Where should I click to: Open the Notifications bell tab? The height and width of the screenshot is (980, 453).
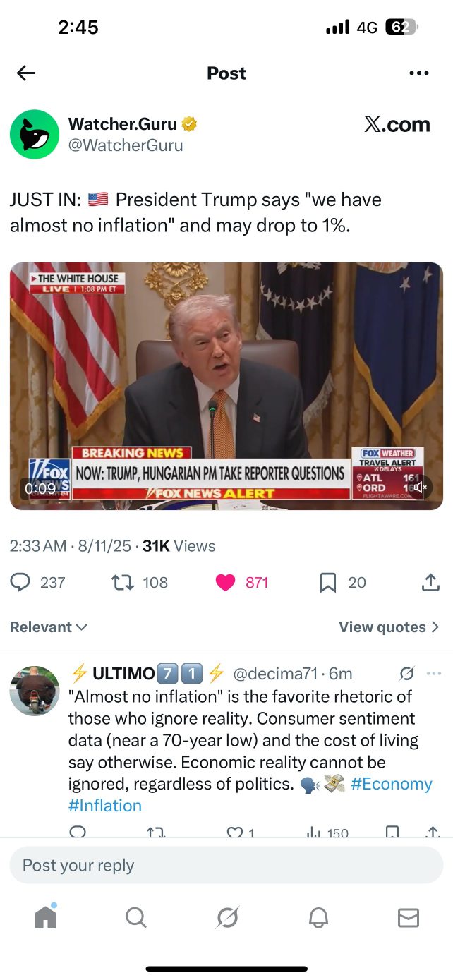point(318,917)
